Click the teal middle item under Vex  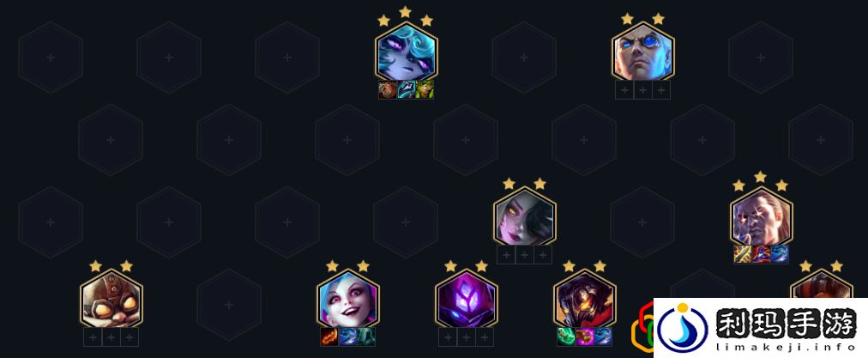click(406, 89)
